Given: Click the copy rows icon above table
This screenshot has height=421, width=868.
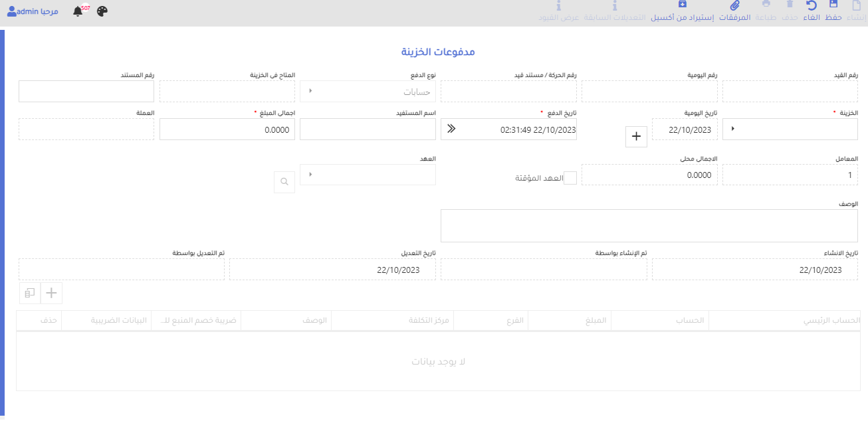Looking at the screenshot, I should point(30,293).
